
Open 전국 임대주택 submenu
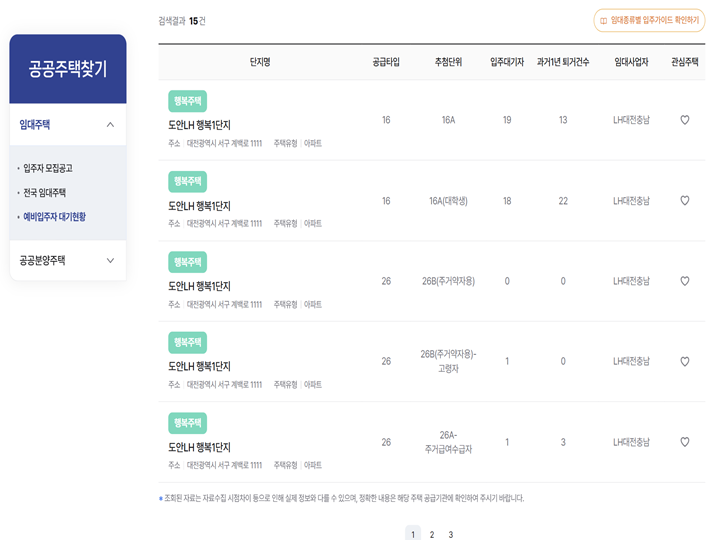click(45, 192)
